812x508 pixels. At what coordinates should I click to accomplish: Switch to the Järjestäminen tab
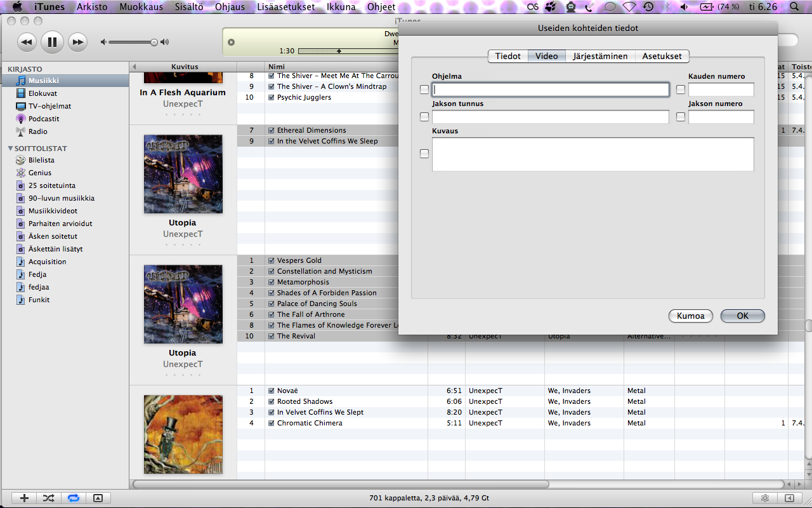pyautogui.click(x=600, y=56)
